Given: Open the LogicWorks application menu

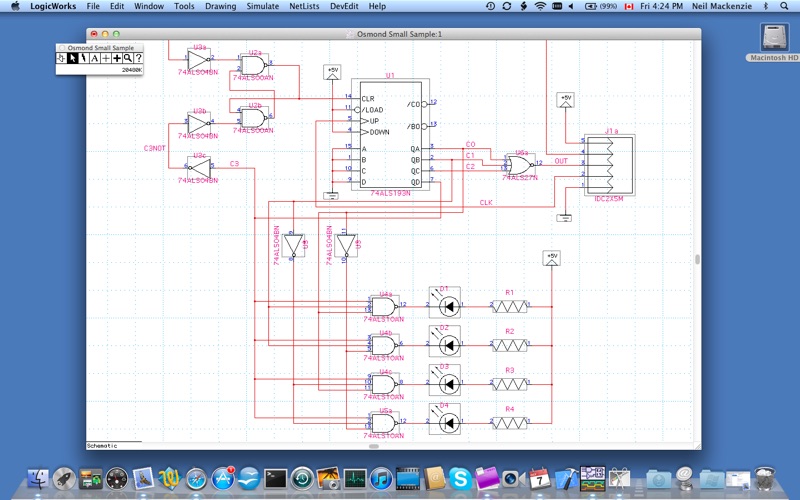Looking at the screenshot, I should coord(53,6).
